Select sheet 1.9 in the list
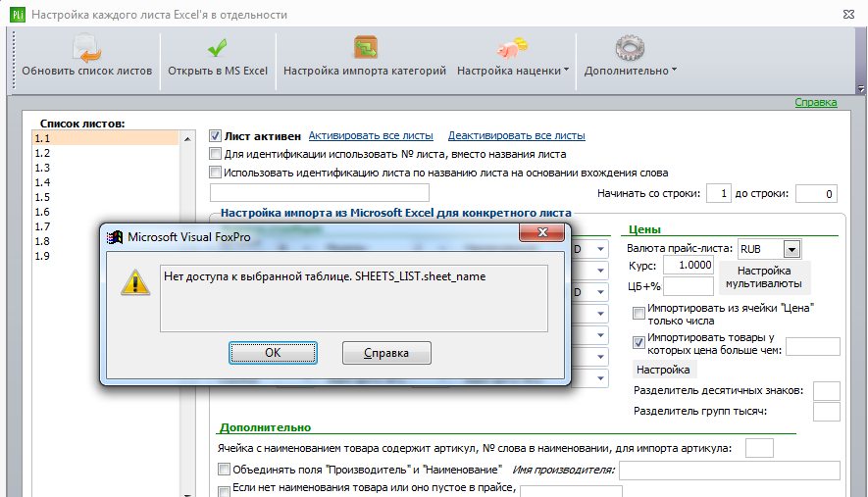 [105, 256]
